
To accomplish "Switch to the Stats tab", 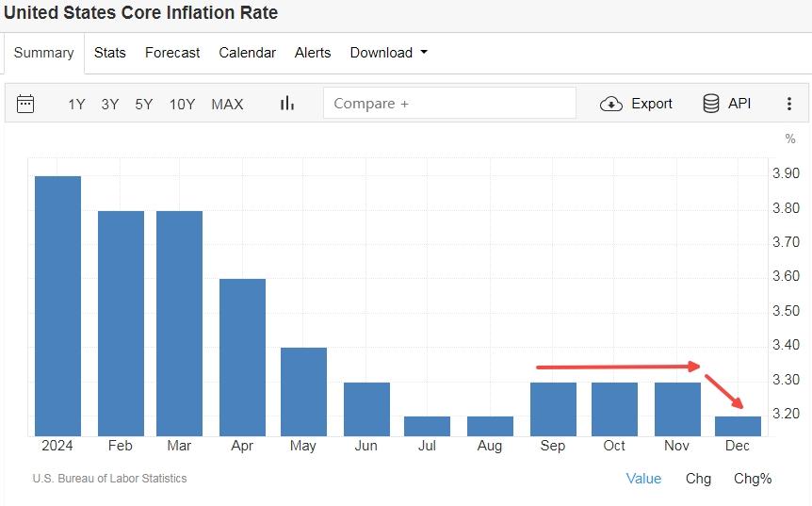I will [x=110, y=53].
